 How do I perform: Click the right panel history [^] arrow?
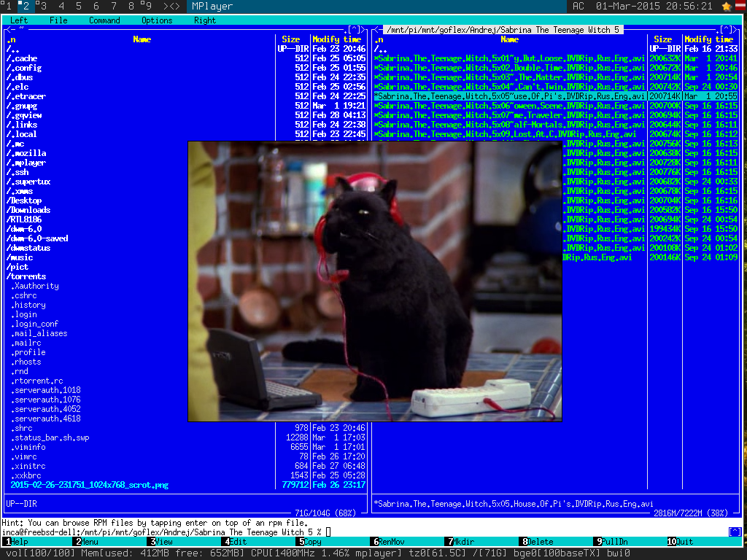click(x=726, y=29)
